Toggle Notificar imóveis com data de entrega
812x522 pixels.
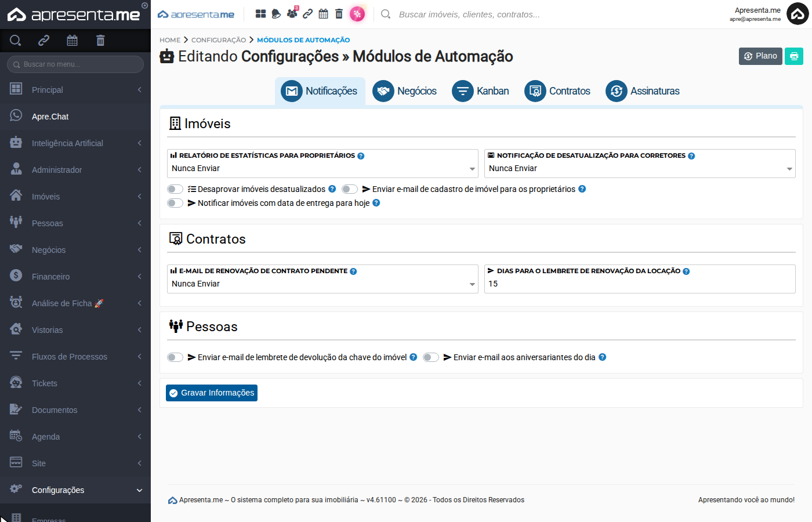175,203
